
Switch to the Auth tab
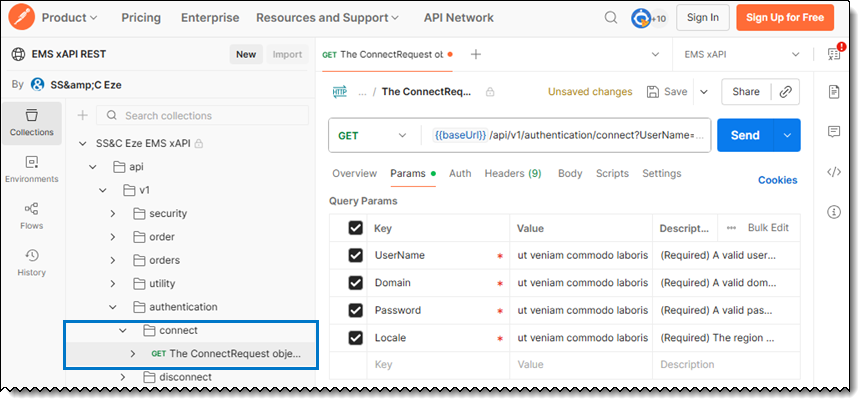(x=460, y=173)
